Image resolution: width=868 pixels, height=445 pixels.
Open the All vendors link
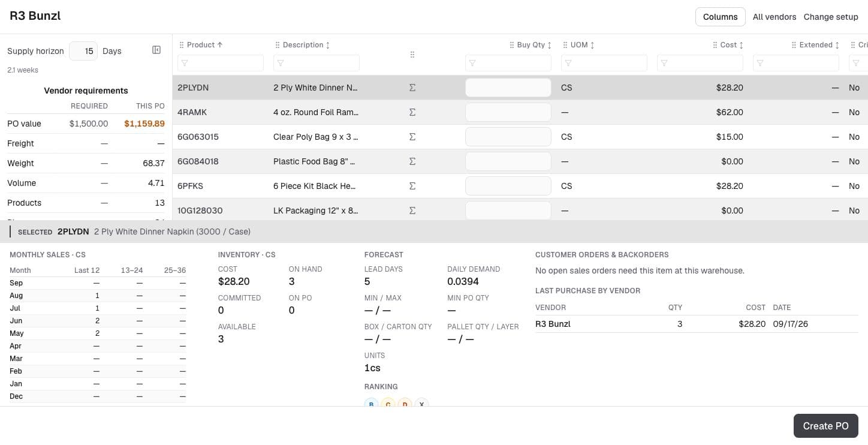774,17
